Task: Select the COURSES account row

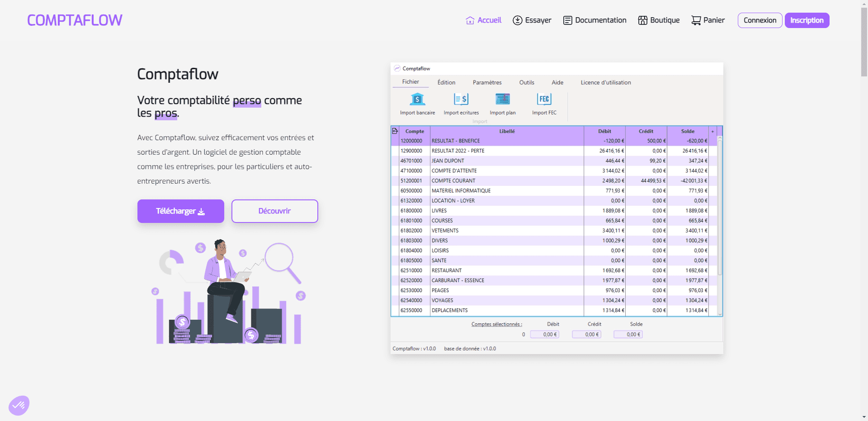Action: click(554, 221)
